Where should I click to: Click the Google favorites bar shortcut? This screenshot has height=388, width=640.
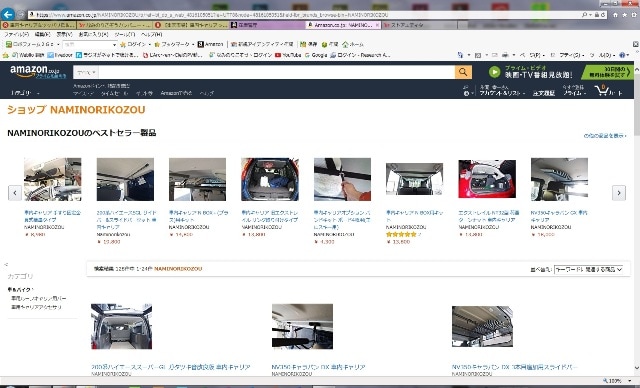coord(316,55)
